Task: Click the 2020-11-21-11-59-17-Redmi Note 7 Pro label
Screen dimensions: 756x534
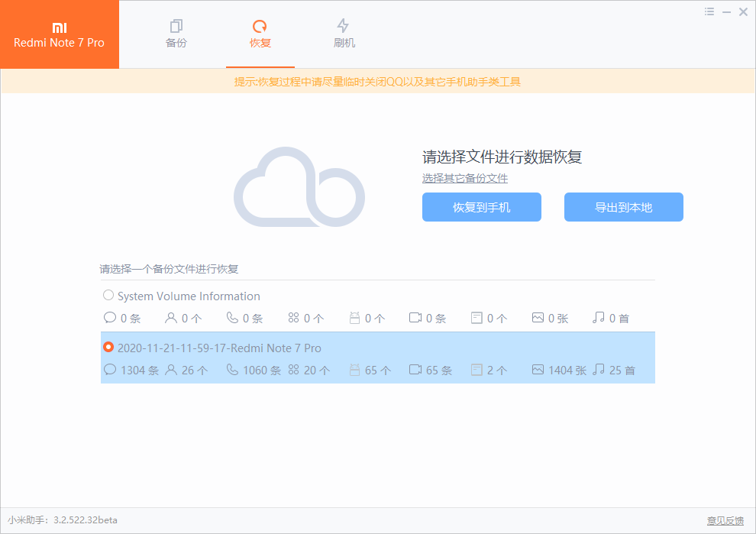Action: coord(219,348)
